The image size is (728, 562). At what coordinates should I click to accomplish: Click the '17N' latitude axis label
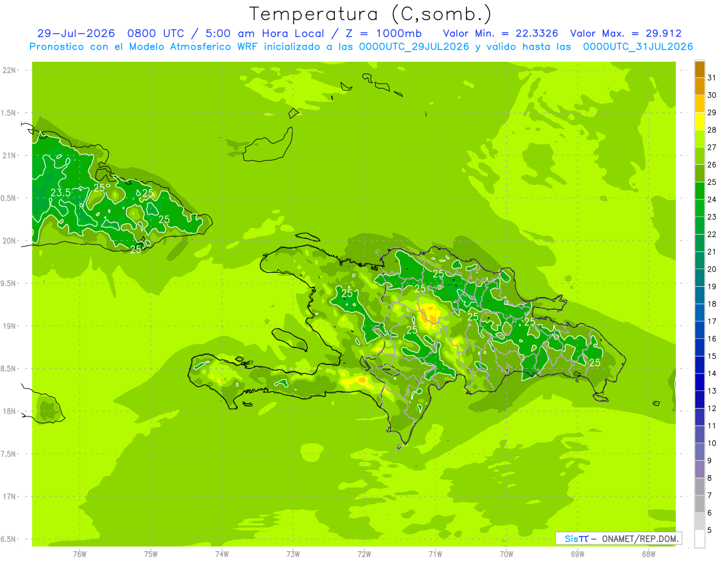(8, 497)
